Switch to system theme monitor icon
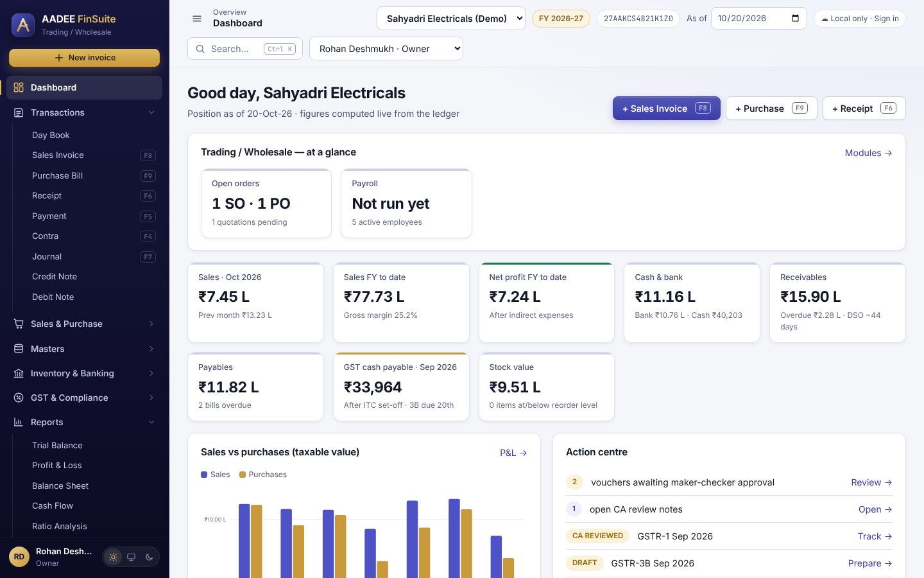Viewport: 924px width, 578px height. click(x=132, y=557)
